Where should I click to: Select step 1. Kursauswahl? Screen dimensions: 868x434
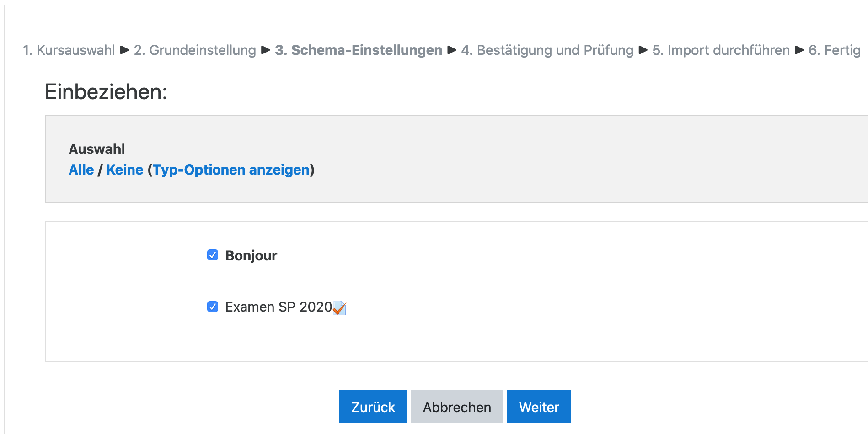click(69, 50)
